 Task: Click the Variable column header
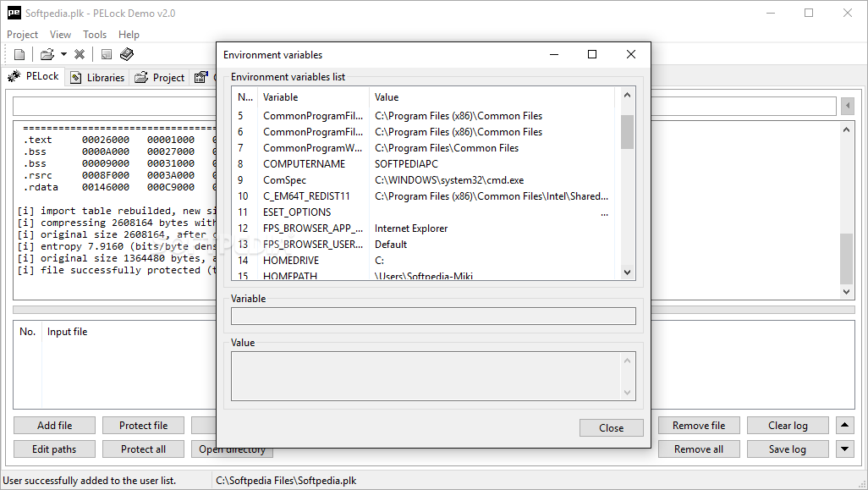(x=313, y=96)
